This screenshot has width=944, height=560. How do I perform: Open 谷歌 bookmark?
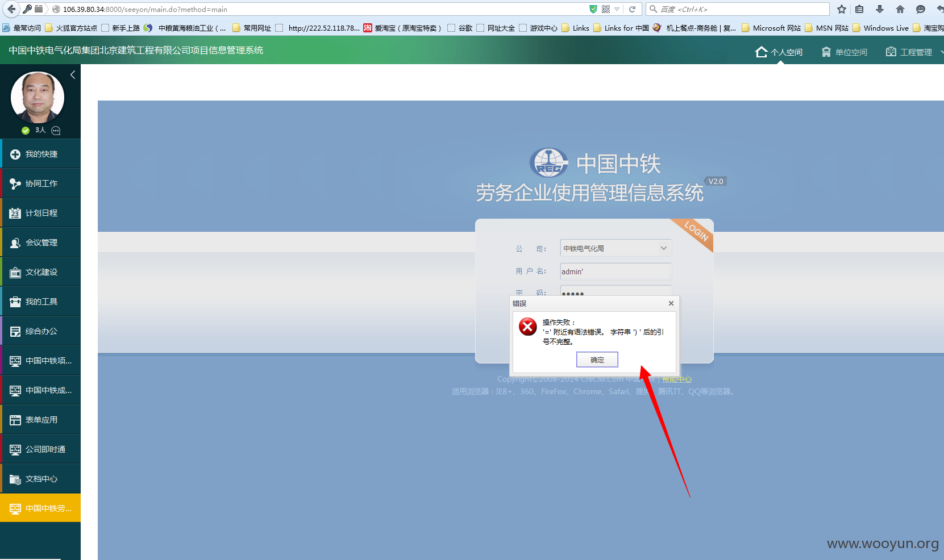coord(460,28)
